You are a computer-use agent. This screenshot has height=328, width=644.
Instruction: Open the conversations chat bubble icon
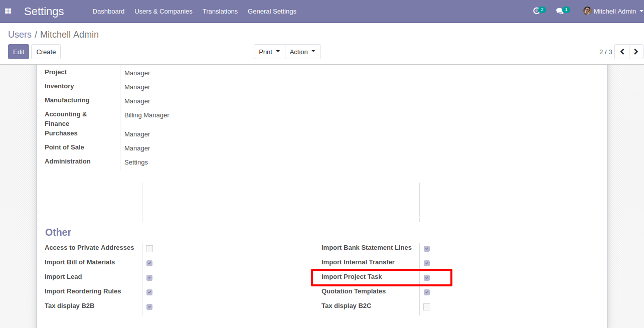(x=560, y=11)
